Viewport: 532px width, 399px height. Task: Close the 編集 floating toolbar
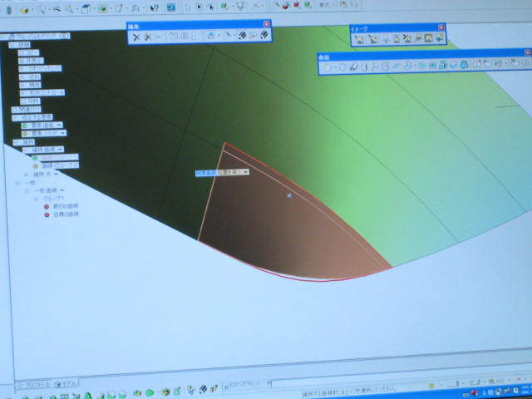tap(267, 24)
